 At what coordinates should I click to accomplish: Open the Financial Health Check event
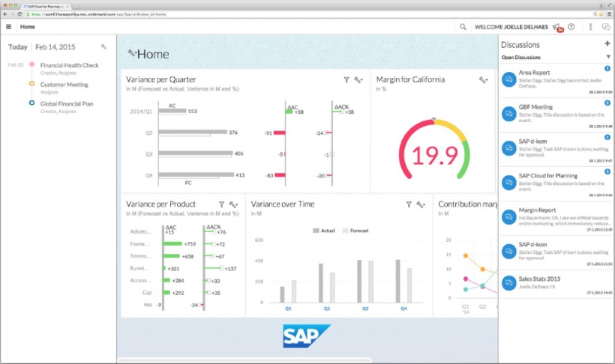pyautogui.click(x=70, y=65)
